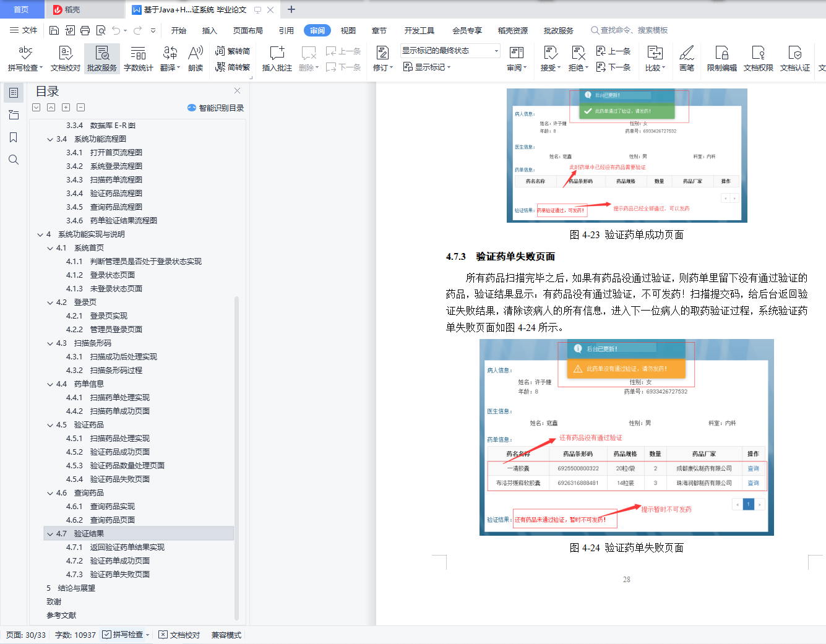Screen dimensions: 826x644
Task: Click the 目录 panel vertical scrollbar
Action: (x=236, y=458)
